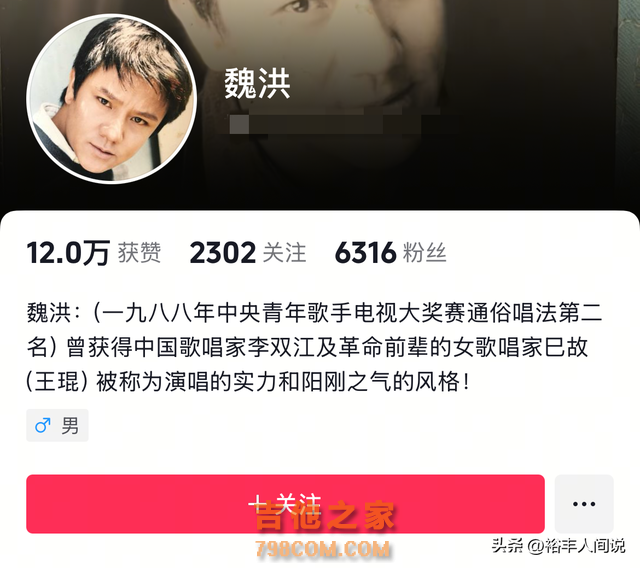
Task: Tap the circular profile avatar photo
Action: (111, 99)
